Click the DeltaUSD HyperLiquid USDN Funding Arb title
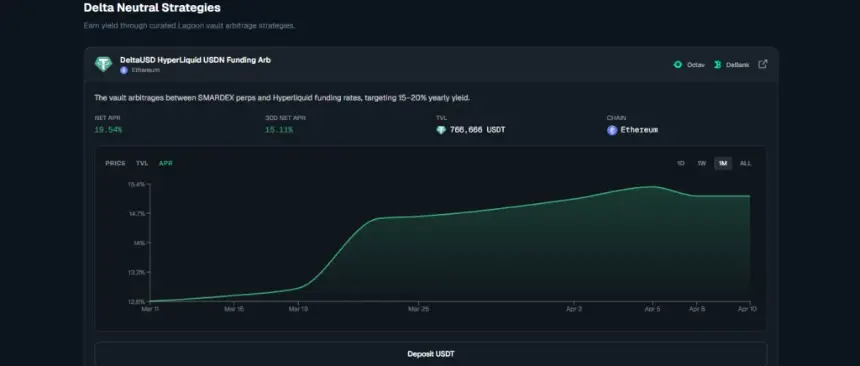The width and height of the screenshot is (860, 366). (195, 60)
